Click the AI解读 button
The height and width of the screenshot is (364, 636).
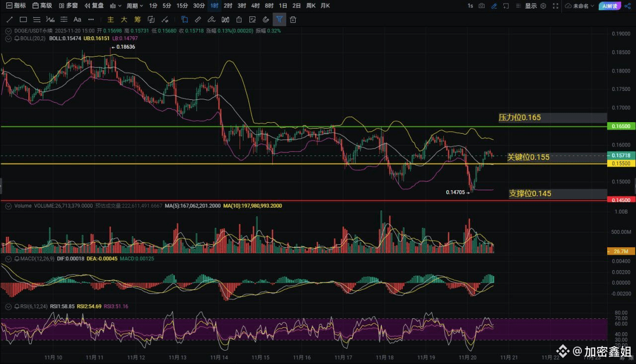point(609,6)
